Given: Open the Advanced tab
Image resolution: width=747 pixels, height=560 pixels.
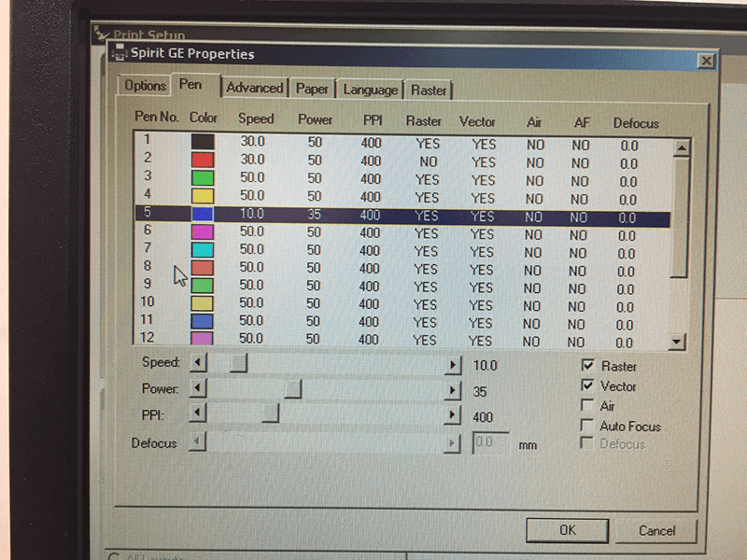Looking at the screenshot, I should click(x=254, y=88).
